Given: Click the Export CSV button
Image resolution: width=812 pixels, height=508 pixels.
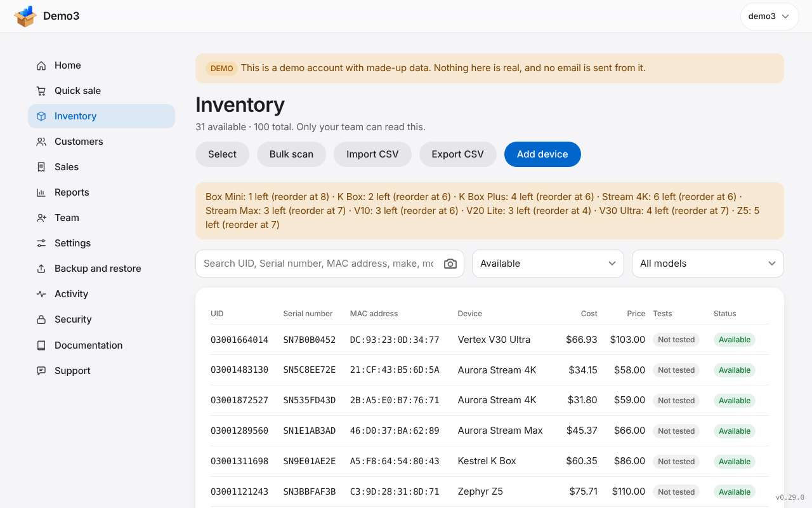Looking at the screenshot, I should [x=457, y=154].
